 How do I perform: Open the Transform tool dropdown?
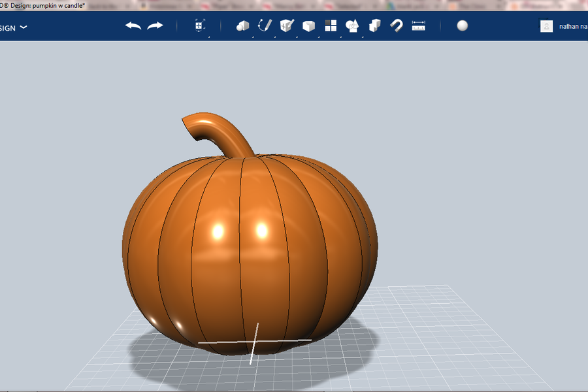(200, 26)
